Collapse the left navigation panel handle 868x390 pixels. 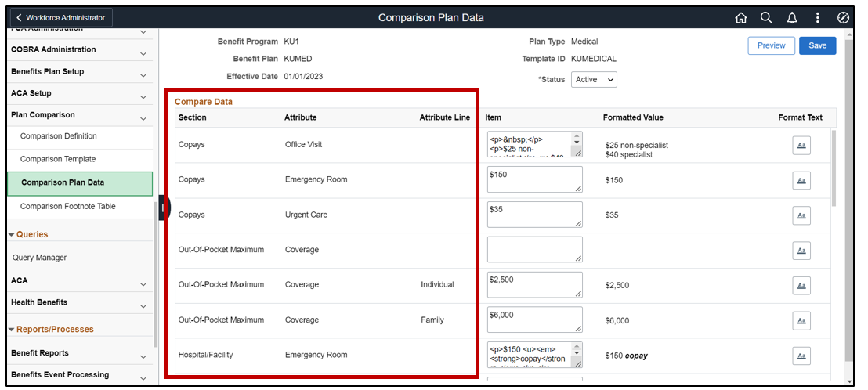pyautogui.click(x=163, y=208)
